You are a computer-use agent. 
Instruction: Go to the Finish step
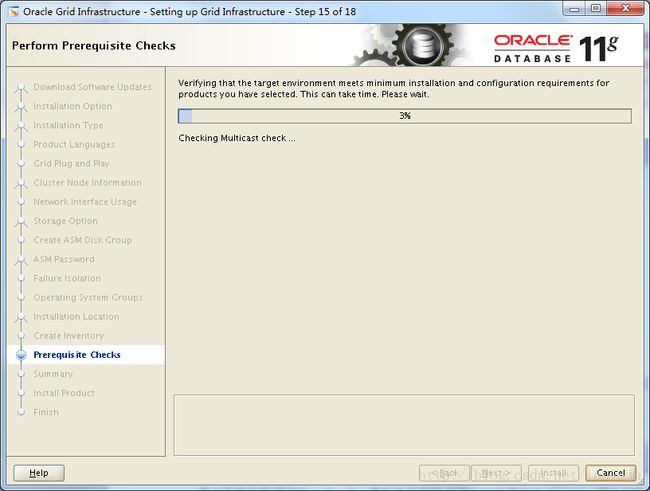46,412
